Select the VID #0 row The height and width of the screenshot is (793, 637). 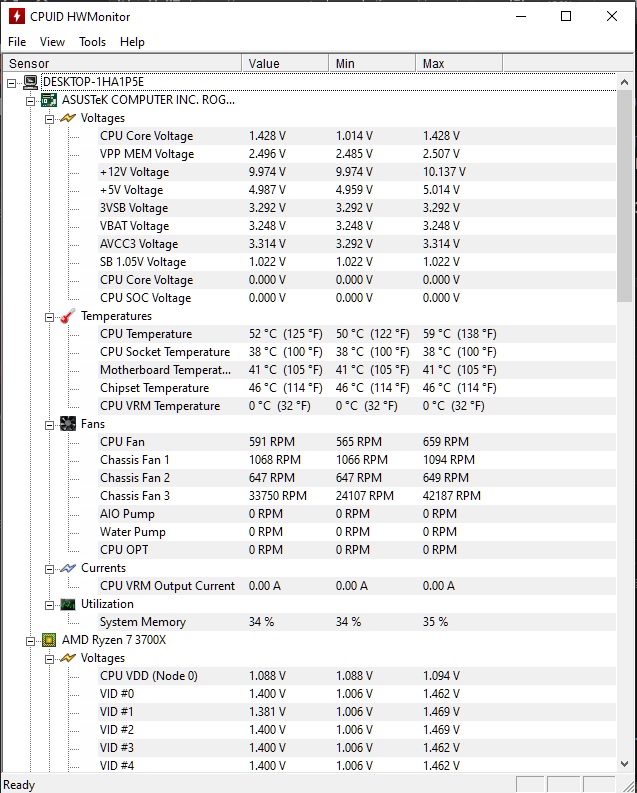(x=356, y=694)
